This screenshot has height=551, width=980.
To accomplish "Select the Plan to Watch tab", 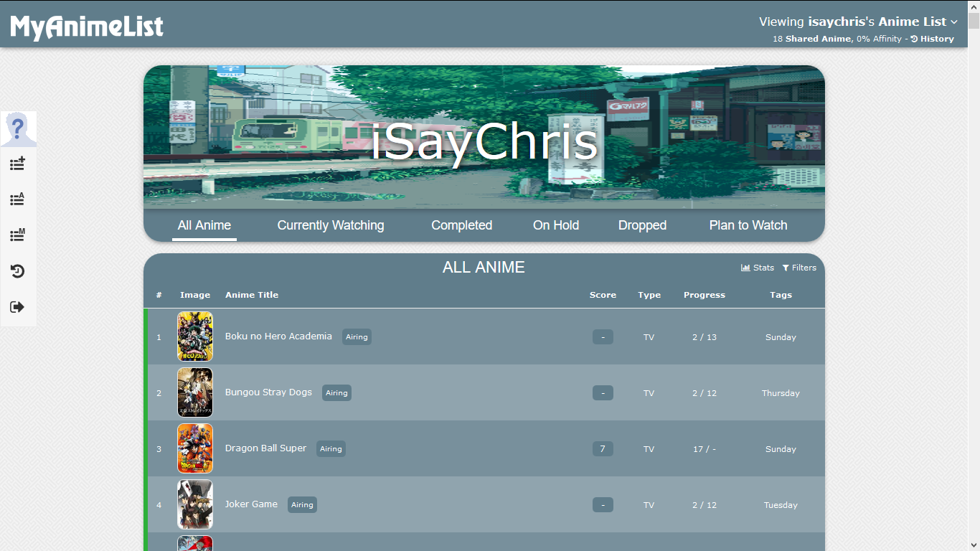I will coord(748,225).
